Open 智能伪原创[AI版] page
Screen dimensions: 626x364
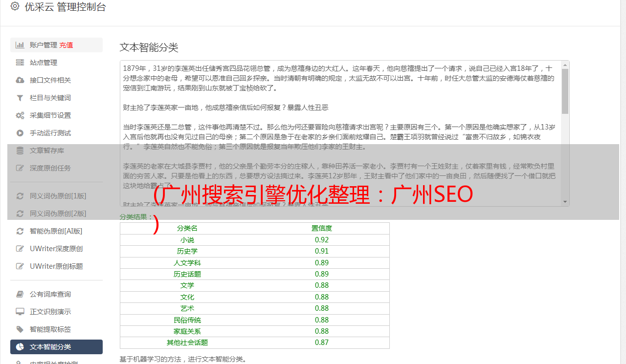pos(56,231)
